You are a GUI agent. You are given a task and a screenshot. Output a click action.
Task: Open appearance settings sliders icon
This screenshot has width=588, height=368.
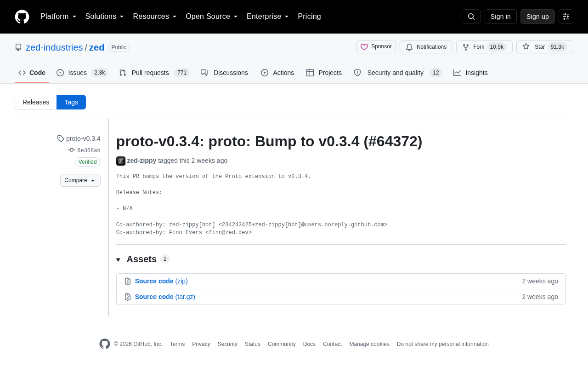[566, 17]
